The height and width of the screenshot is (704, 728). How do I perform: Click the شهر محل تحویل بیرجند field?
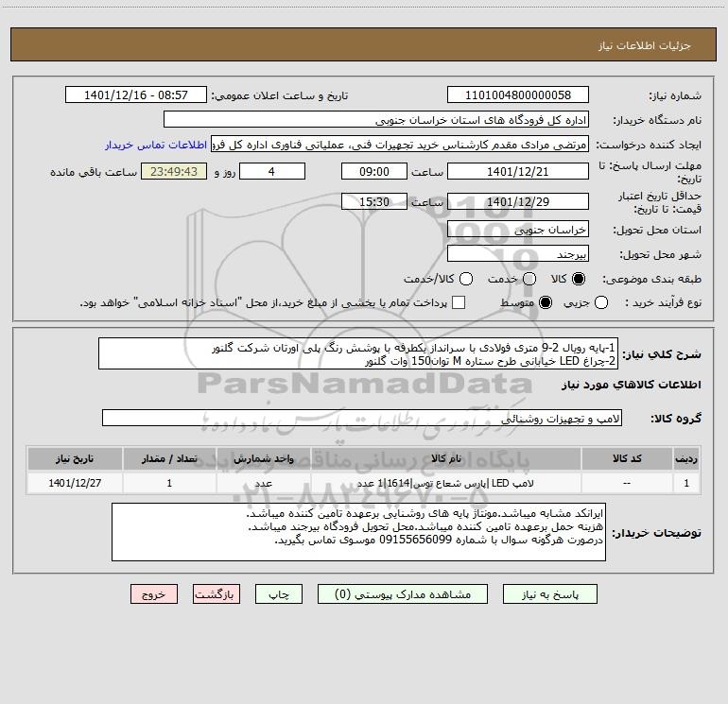(x=518, y=253)
